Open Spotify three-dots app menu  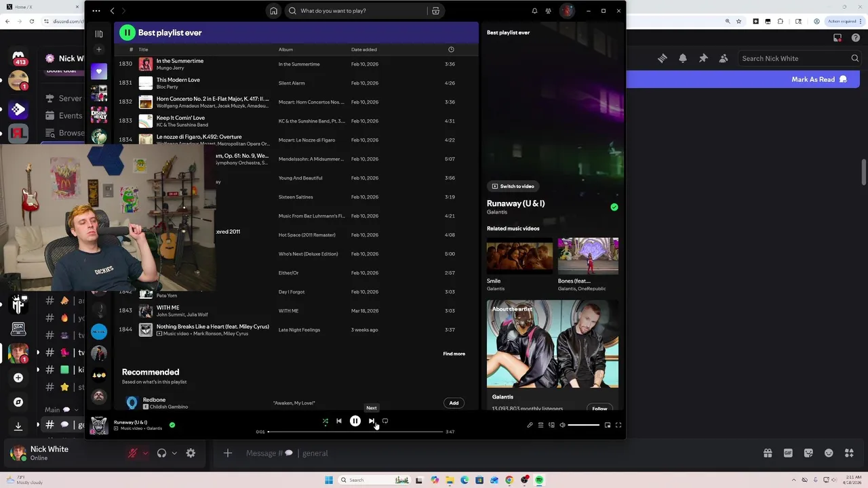96,11
